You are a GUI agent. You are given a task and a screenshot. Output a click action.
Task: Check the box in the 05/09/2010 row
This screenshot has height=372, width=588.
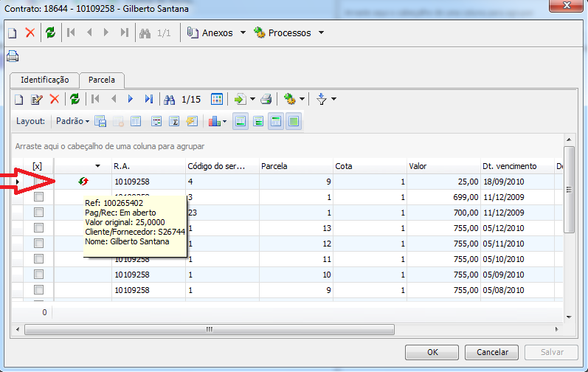tap(38, 274)
